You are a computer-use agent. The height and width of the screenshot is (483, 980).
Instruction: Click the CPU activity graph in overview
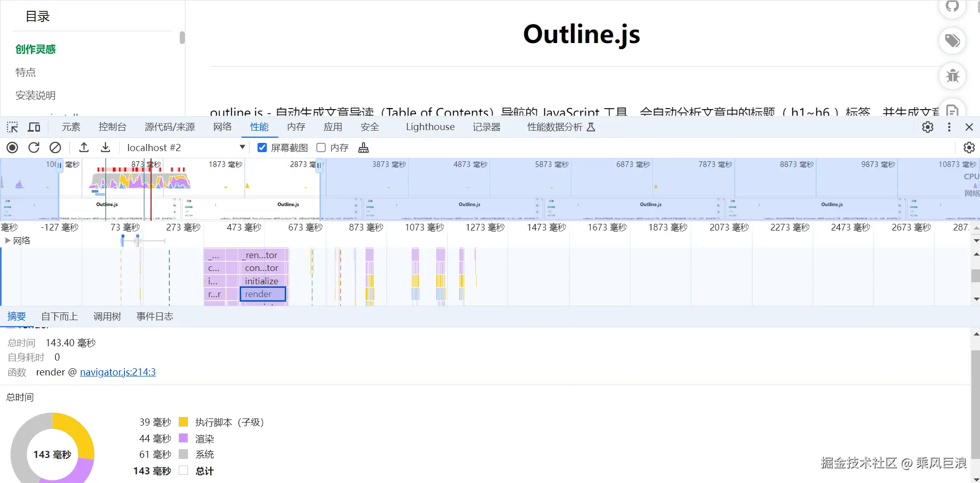(140, 180)
